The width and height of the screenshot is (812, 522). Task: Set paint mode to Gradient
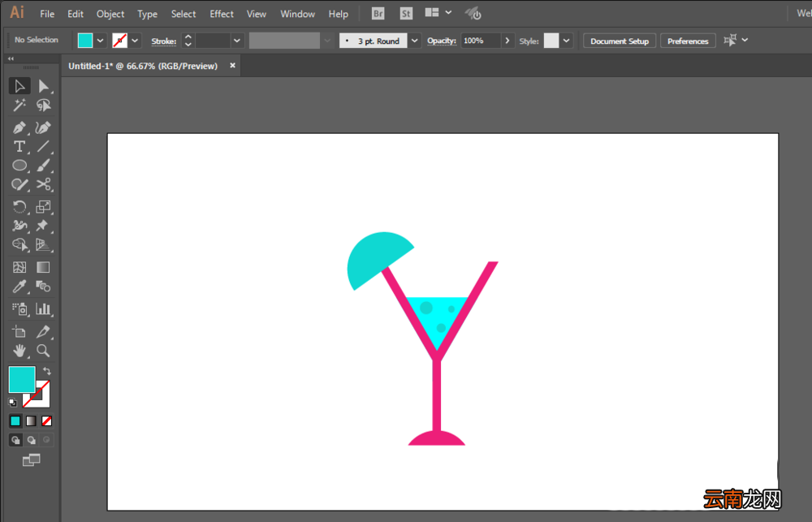coord(31,421)
